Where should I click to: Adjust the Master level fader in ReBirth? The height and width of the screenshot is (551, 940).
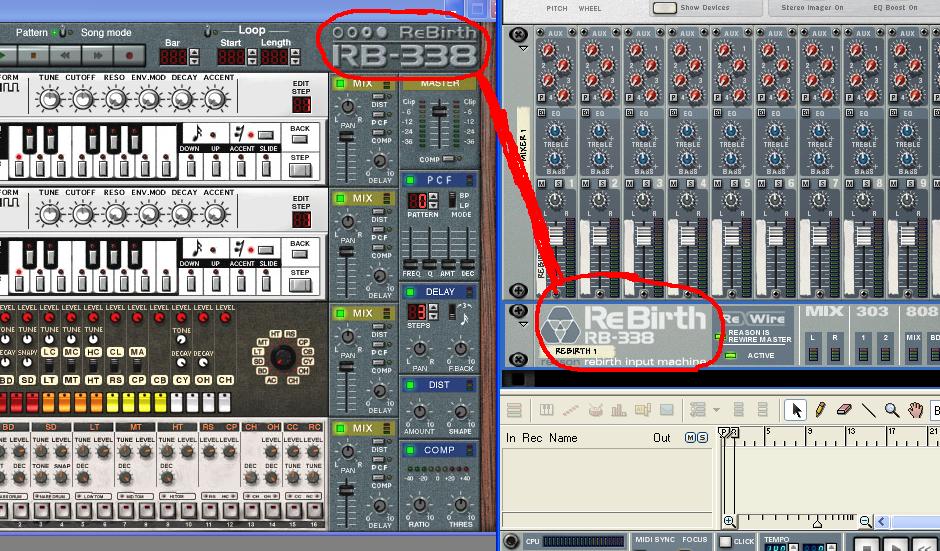point(439,112)
